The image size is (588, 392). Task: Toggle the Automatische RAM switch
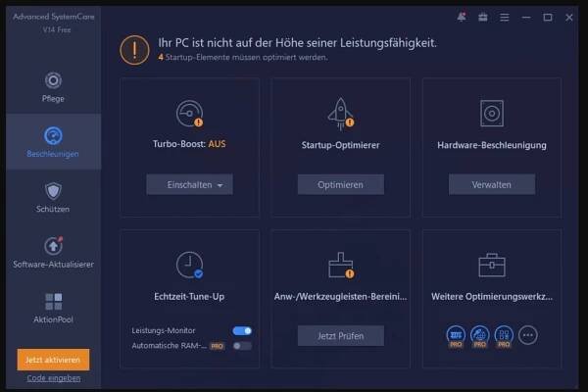(x=242, y=346)
